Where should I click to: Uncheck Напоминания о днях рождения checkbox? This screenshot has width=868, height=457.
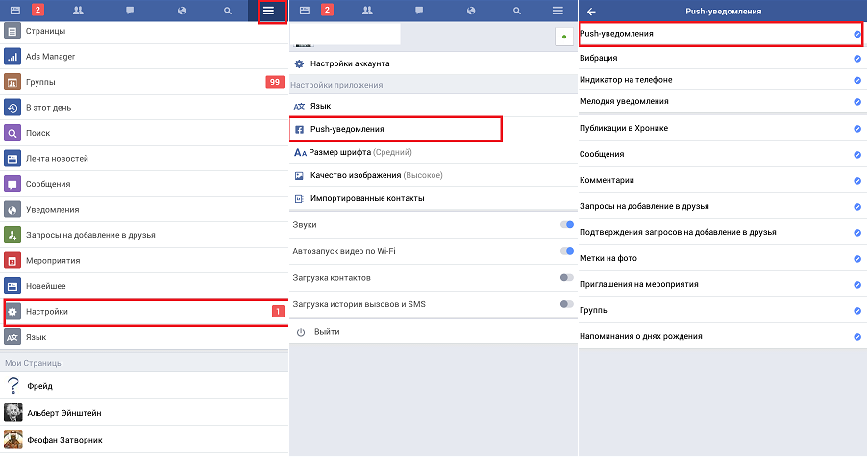856,337
